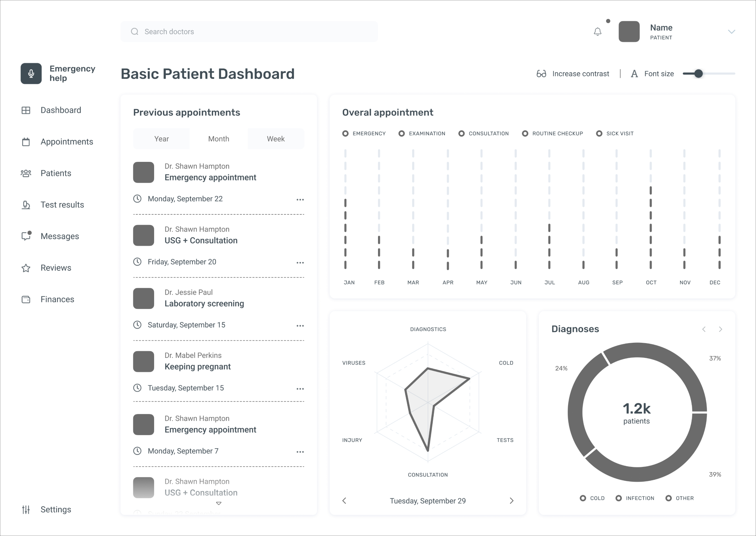The width and height of the screenshot is (756, 536).
Task: Click the Test results microscope icon
Action: [x=26, y=205]
